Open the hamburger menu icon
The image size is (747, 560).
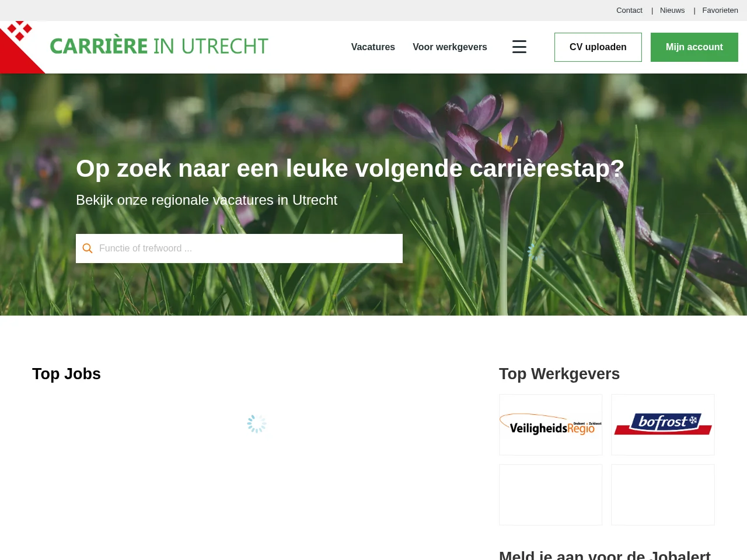(519, 47)
